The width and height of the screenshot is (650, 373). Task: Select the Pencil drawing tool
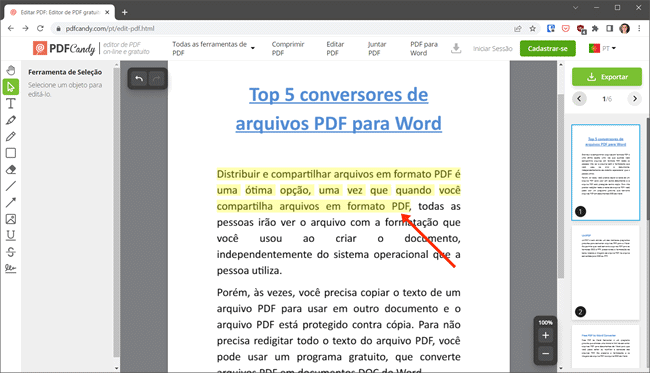click(11, 137)
